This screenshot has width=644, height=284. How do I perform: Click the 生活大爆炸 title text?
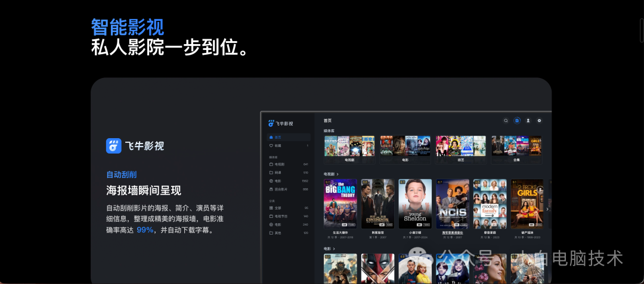(x=340, y=233)
